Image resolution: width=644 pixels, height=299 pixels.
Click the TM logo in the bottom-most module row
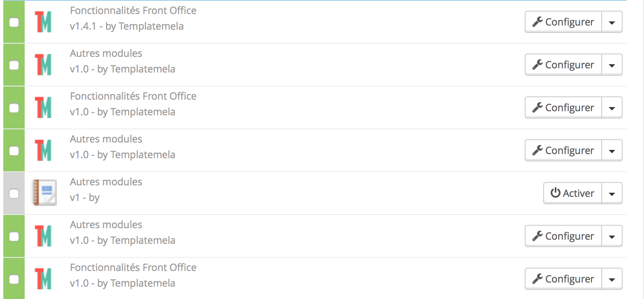click(43, 279)
